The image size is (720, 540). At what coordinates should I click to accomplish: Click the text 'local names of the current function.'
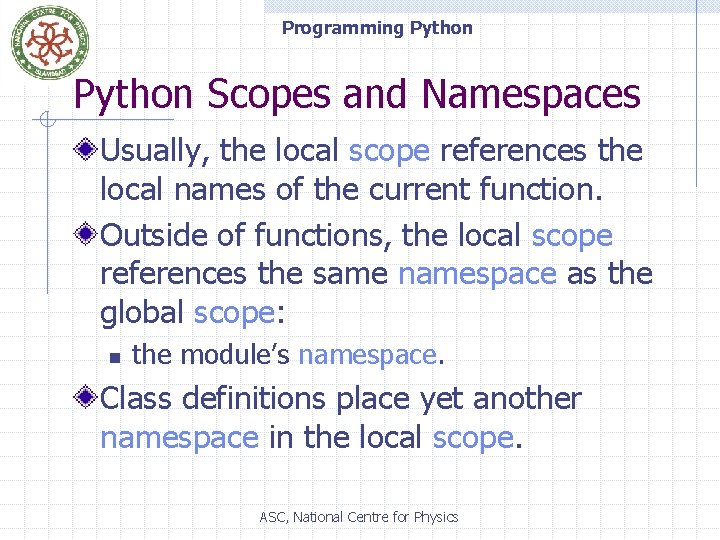click(351, 189)
